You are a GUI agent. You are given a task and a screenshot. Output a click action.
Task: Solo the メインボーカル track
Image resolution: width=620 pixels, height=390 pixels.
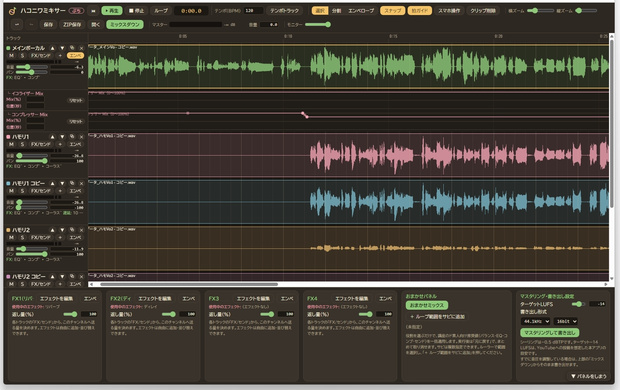(x=22, y=56)
